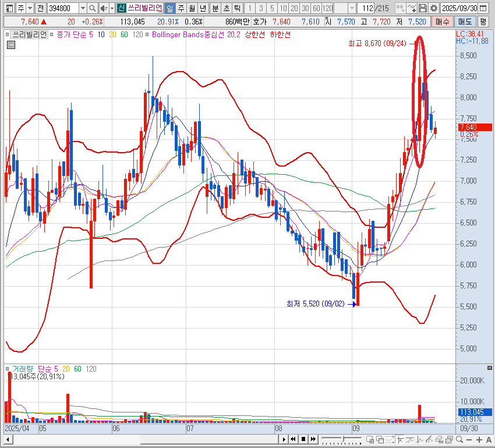Toggle the daily (일) chart period

[x=169, y=8]
